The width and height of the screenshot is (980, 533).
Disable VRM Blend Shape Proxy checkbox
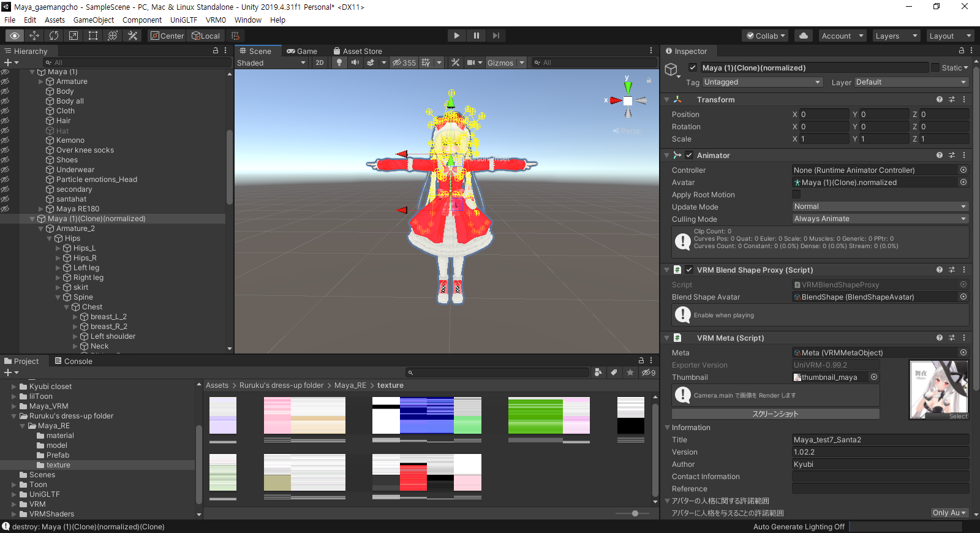coord(689,270)
